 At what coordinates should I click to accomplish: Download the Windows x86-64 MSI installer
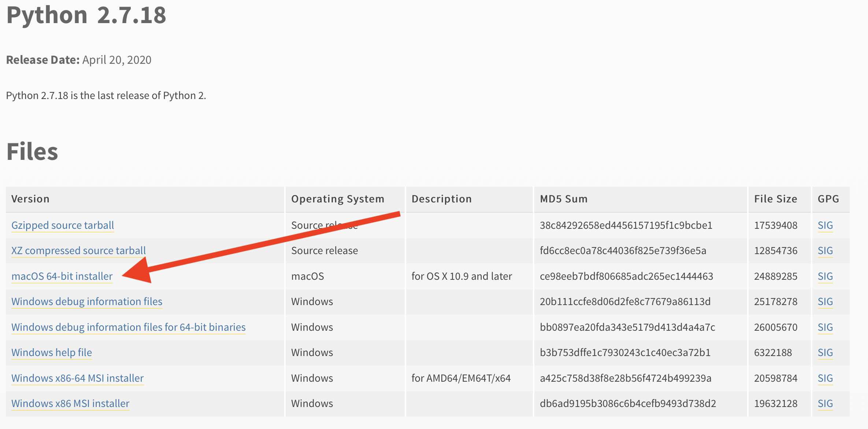pos(77,378)
